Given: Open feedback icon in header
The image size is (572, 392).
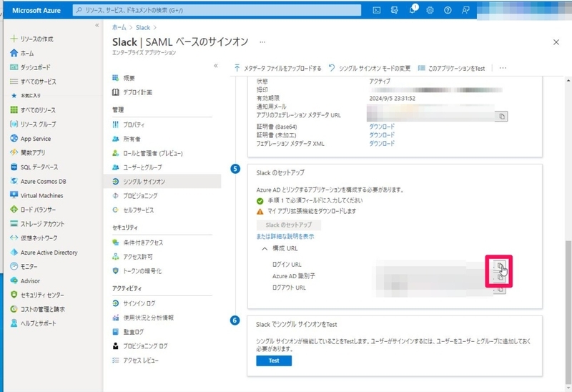Looking at the screenshot, I should [465, 10].
